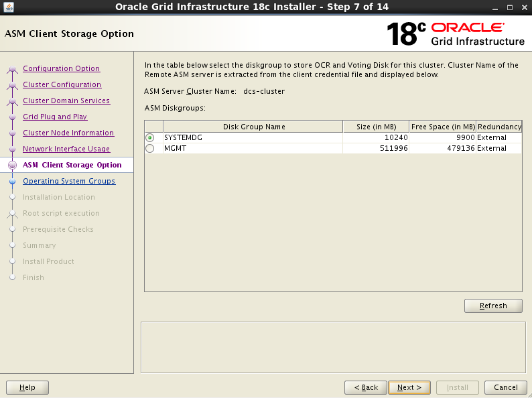The image size is (532, 398).
Task: Open Cluster Node Information step link
Action: coord(68,133)
